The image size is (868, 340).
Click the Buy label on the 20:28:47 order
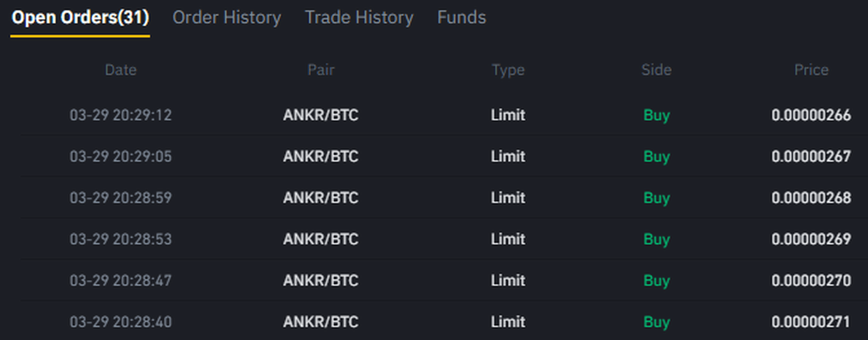coord(657,281)
